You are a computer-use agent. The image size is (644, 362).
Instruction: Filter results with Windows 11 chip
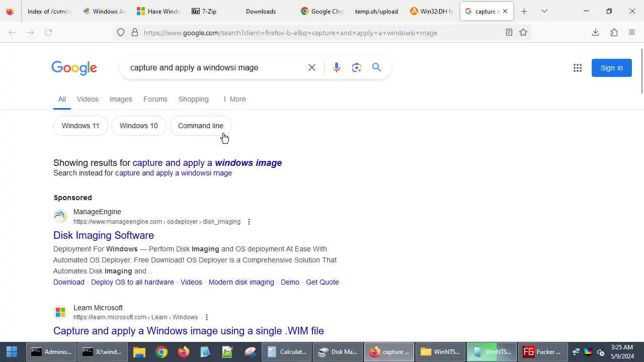coord(80,126)
